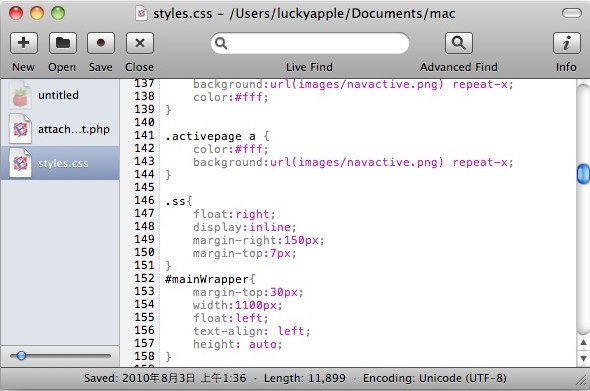The image size is (590, 391).
Task: Click the document icon in the title bar
Action: (142, 14)
